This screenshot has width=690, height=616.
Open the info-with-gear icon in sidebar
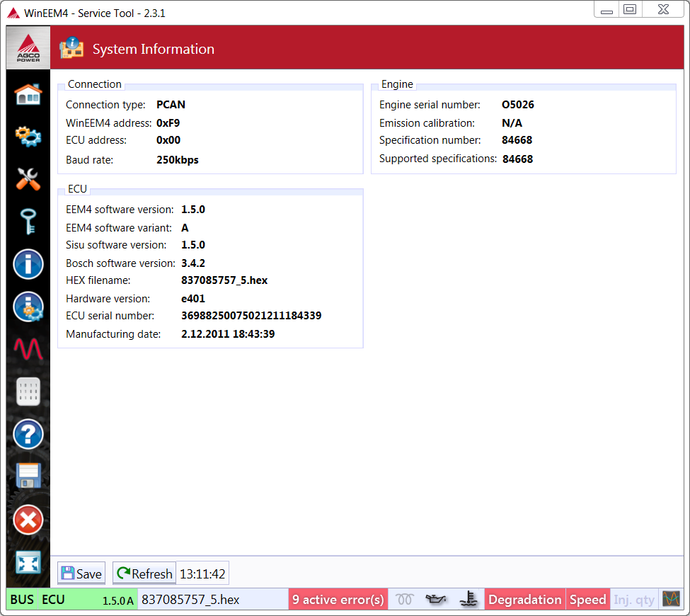[28, 307]
